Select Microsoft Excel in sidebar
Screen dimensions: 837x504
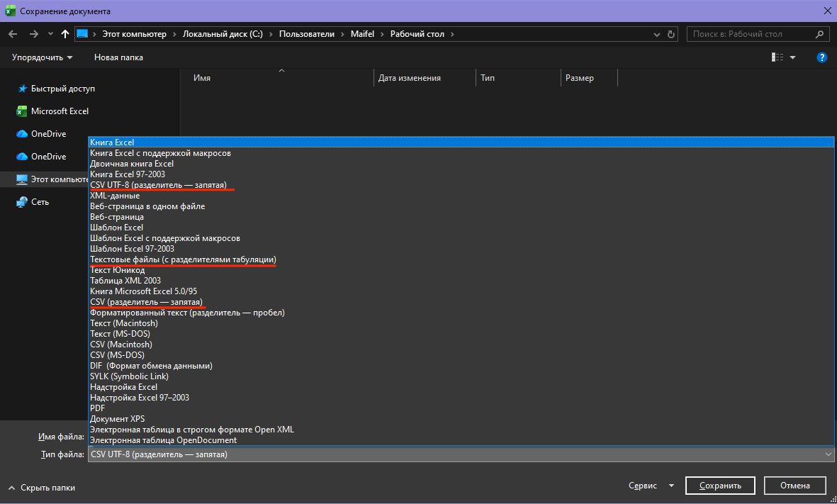(60, 111)
